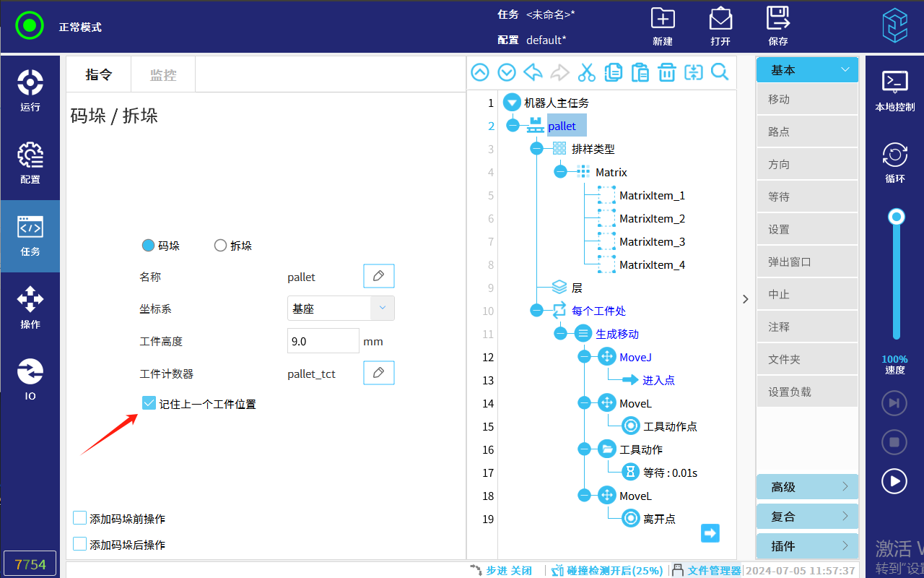The image size is (924, 578).
Task: Click the delete trash can icon
Action: click(666, 72)
